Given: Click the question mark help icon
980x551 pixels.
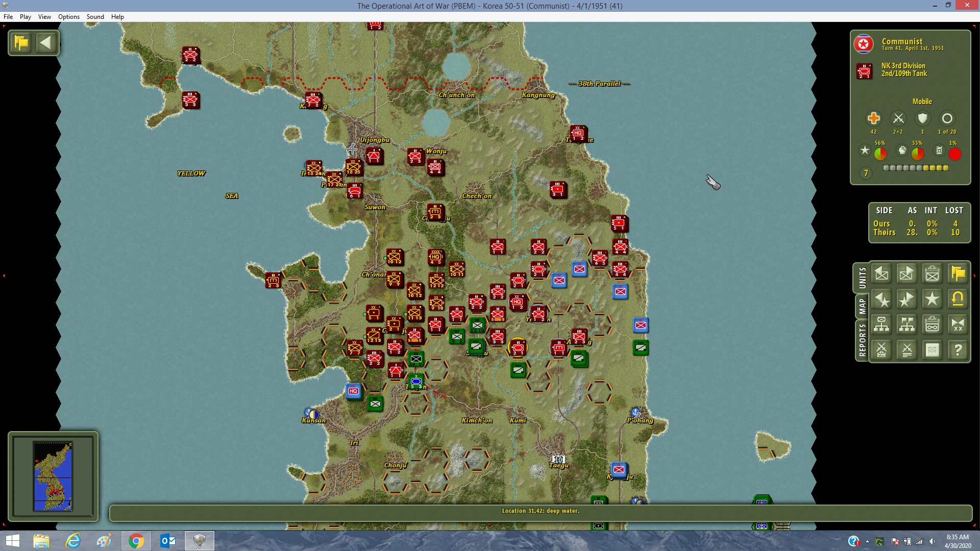Looking at the screenshot, I should (x=958, y=350).
